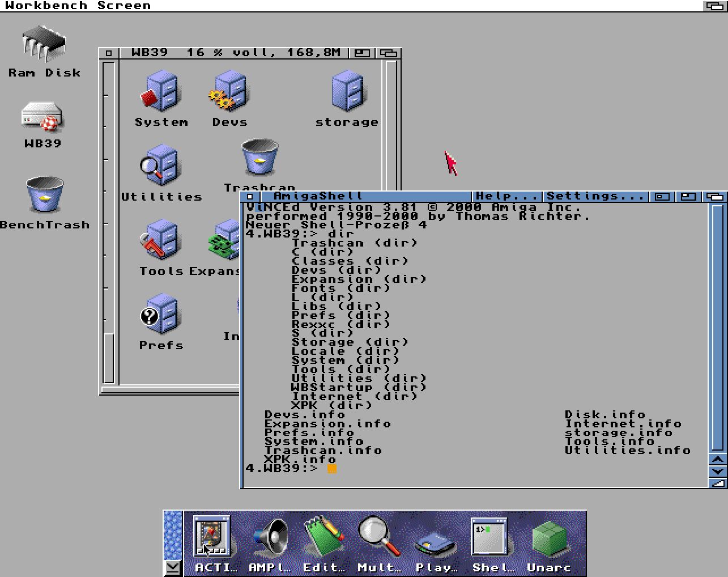Viewport: 728px width, 577px height.
Task: Click the Workbench Screen title bar
Action: tap(351, 6)
